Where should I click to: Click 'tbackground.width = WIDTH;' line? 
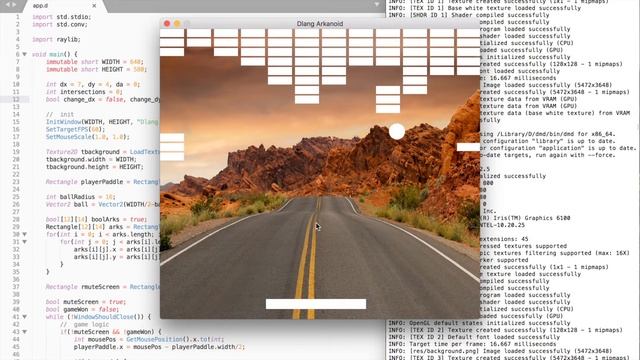tap(91, 159)
